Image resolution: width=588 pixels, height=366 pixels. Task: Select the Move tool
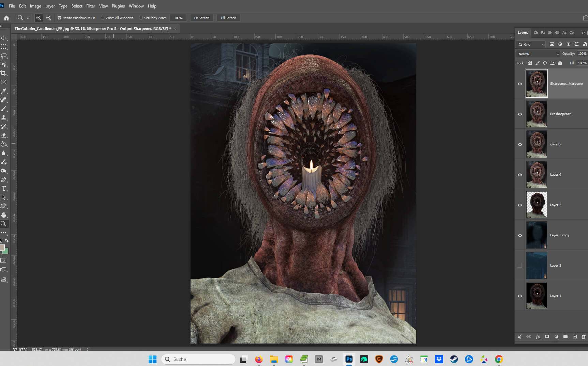4,38
